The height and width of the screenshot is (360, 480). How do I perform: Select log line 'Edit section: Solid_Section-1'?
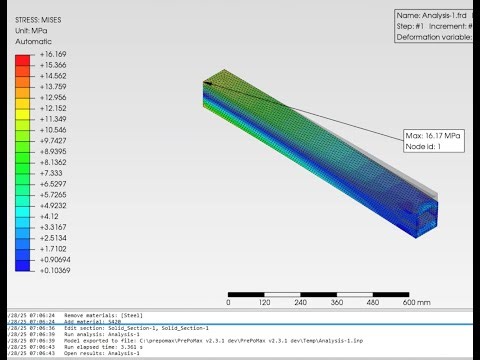click(136, 328)
